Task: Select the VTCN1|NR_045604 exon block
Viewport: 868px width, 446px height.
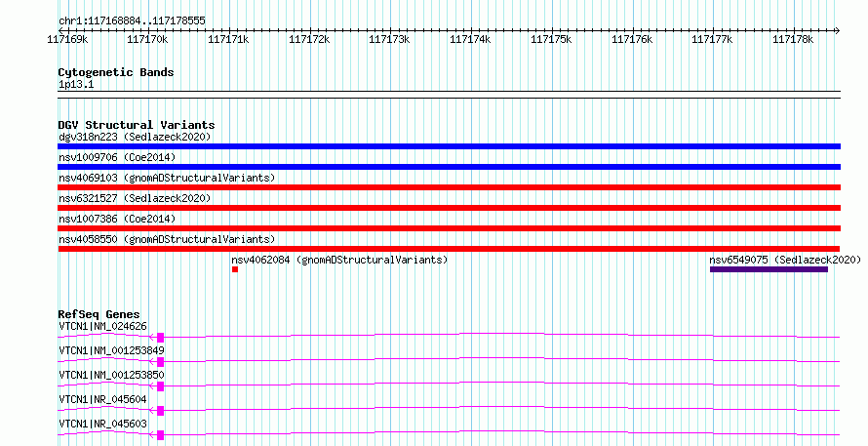Action: pyautogui.click(x=161, y=411)
